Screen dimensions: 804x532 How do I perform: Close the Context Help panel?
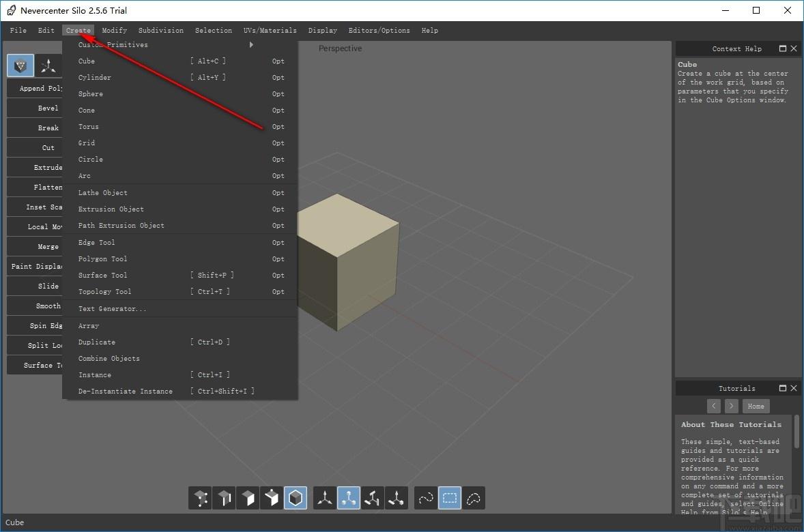click(x=794, y=48)
